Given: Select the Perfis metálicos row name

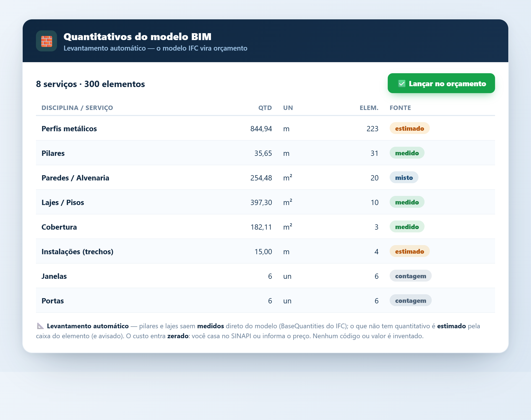Looking at the screenshot, I should [69, 128].
